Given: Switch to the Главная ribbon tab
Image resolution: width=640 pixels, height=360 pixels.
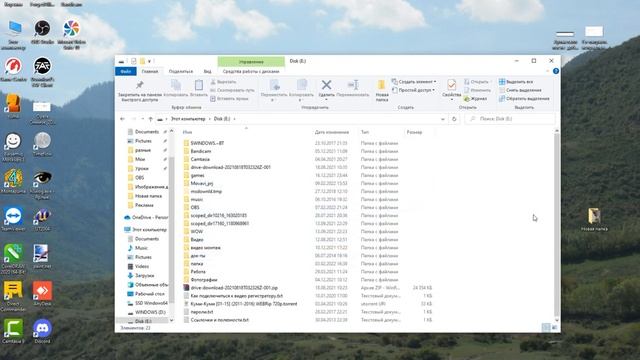Looking at the screenshot, I should [150, 71].
